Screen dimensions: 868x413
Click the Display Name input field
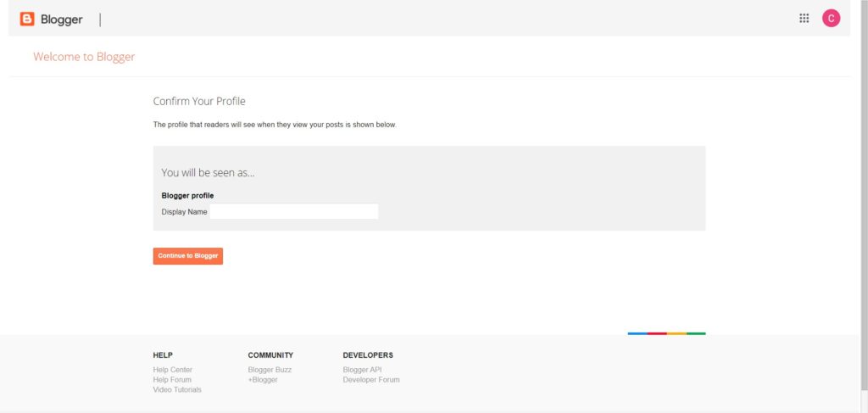point(294,211)
